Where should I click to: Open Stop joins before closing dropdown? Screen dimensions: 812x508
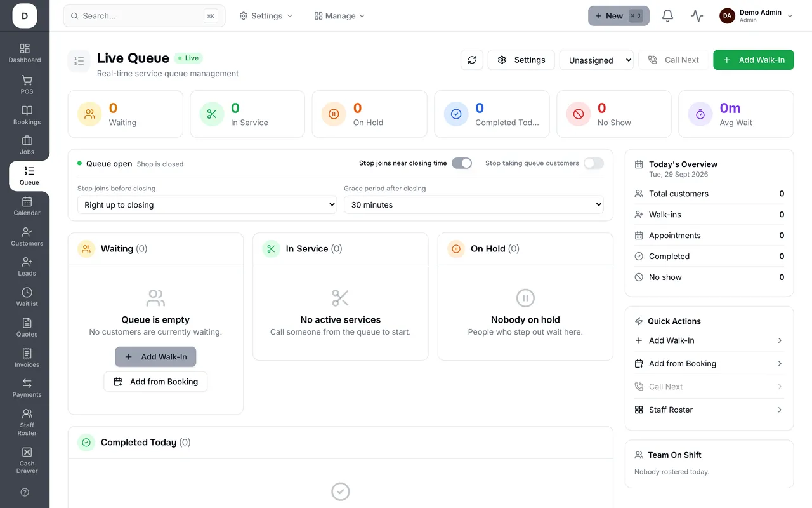click(207, 204)
